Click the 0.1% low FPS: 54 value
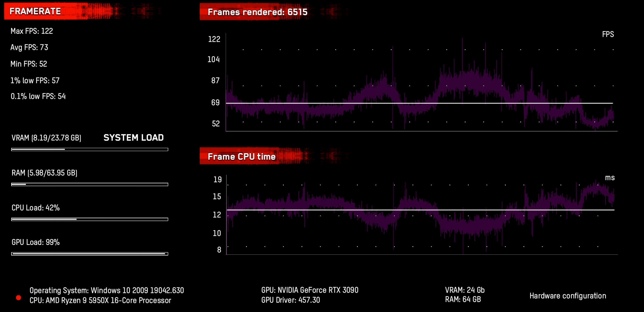Image resolution: width=644 pixels, height=312 pixels. [x=38, y=96]
